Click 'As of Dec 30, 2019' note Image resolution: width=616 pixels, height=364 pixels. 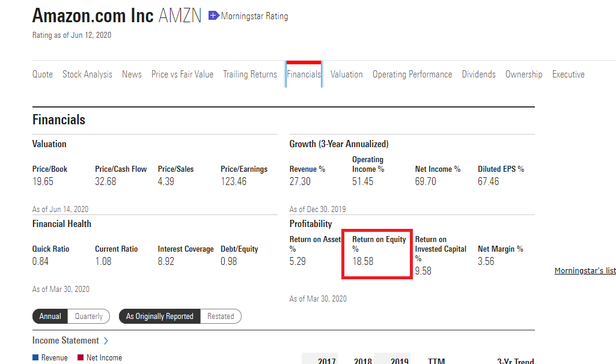[x=317, y=209]
